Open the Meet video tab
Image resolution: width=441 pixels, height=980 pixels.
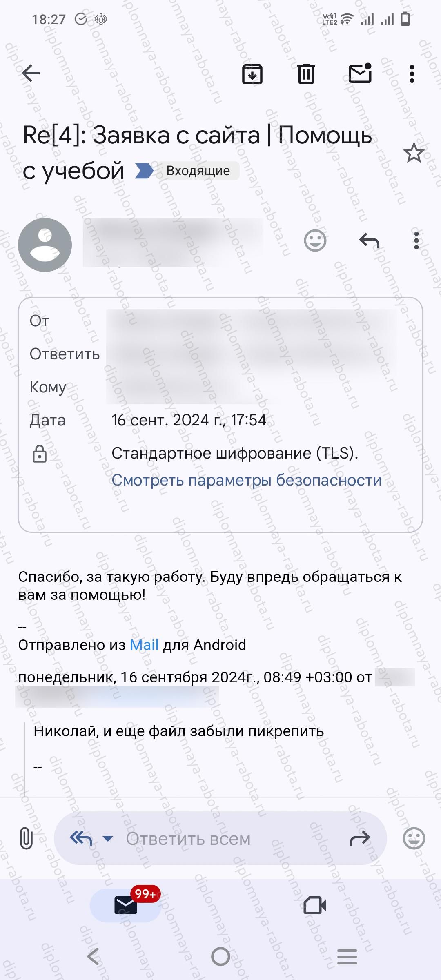click(314, 904)
